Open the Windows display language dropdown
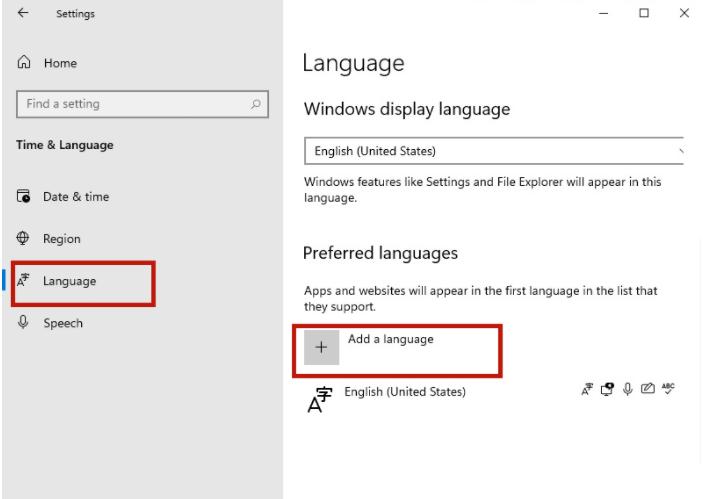 coord(494,151)
